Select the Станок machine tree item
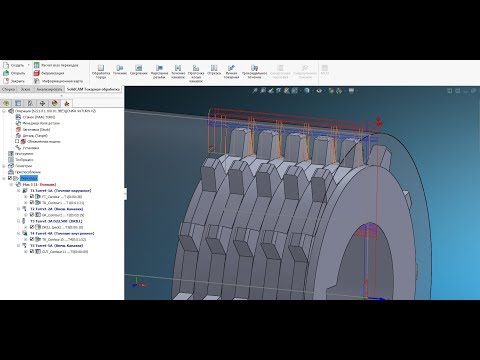The width and height of the screenshot is (480, 360). coord(35,117)
